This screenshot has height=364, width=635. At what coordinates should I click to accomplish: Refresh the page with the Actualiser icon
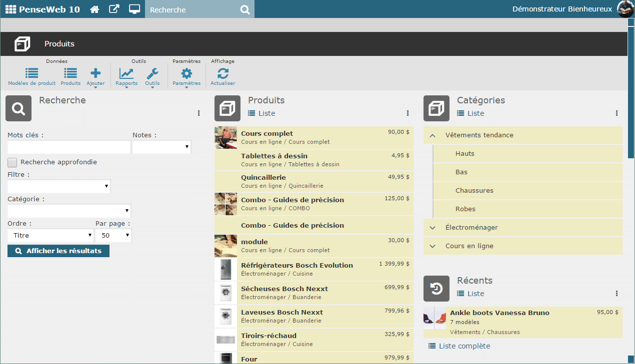pos(222,74)
